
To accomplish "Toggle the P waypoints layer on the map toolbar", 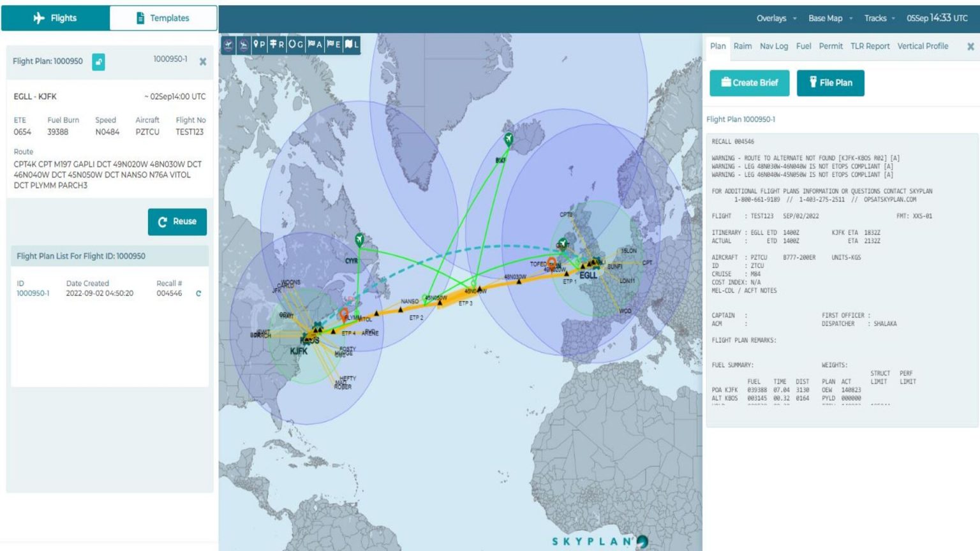I will tap(259, 45).
